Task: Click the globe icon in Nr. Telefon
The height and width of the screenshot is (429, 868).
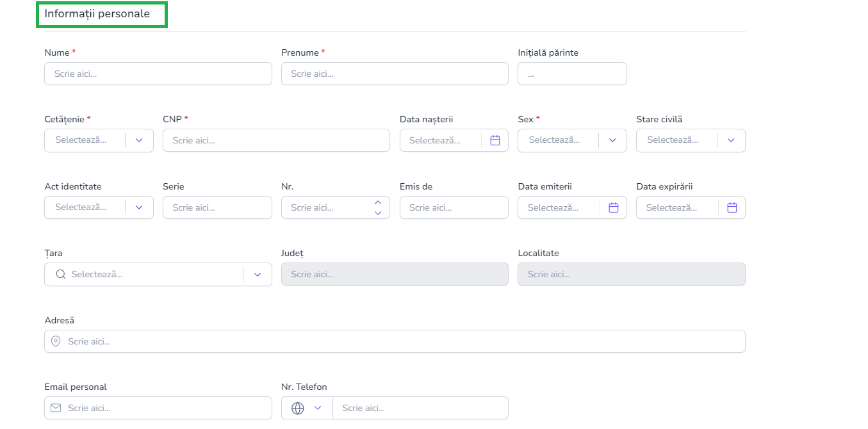Action: 298,408
